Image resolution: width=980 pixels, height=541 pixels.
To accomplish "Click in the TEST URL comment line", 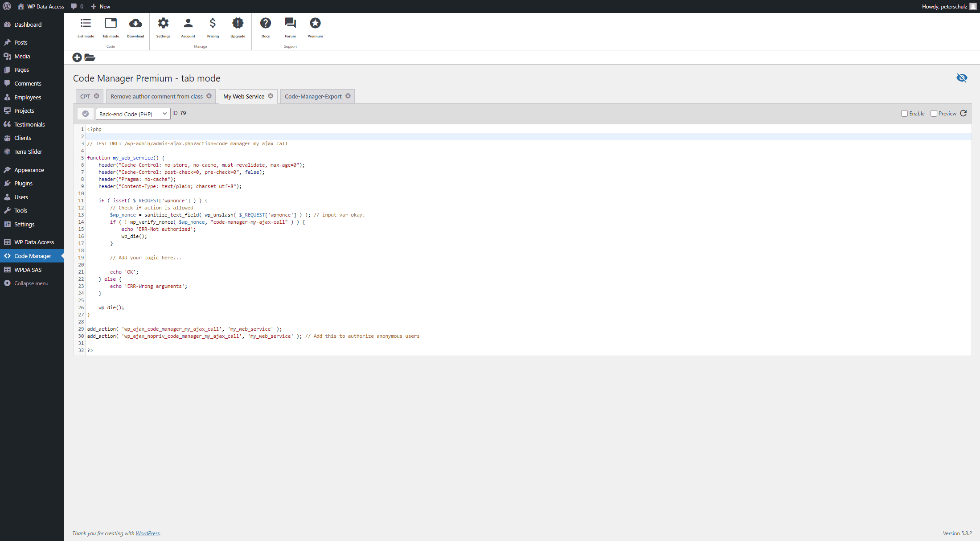I will pyautogui.click(x=187, y=143).
